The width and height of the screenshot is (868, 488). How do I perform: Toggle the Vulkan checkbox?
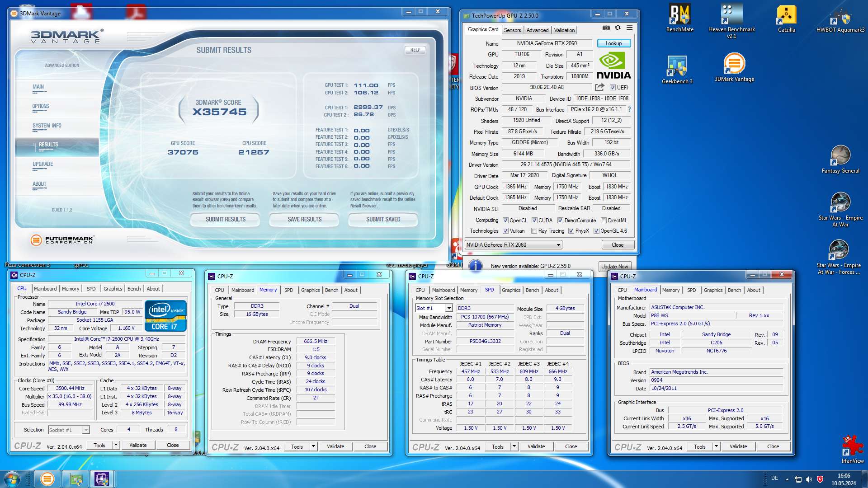pyautogui.click(x=506, y=231)
